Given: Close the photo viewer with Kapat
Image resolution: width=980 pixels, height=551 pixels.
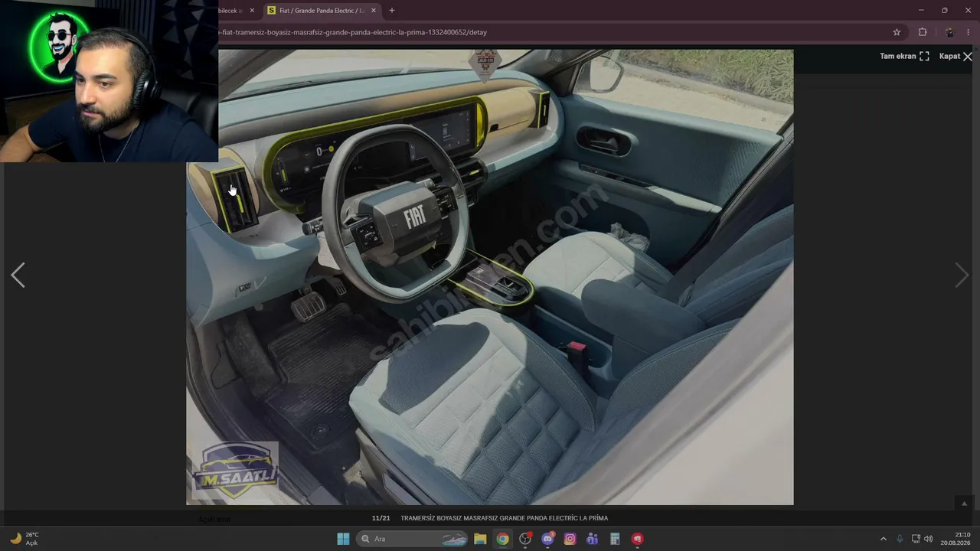Looking at the screenshot, I should tap(955, 57).
